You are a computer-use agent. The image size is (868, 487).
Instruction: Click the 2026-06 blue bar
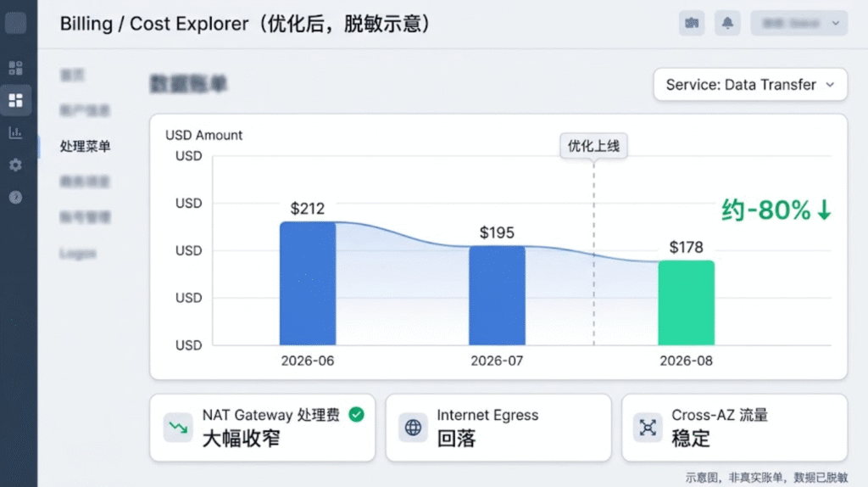[308, 283]
